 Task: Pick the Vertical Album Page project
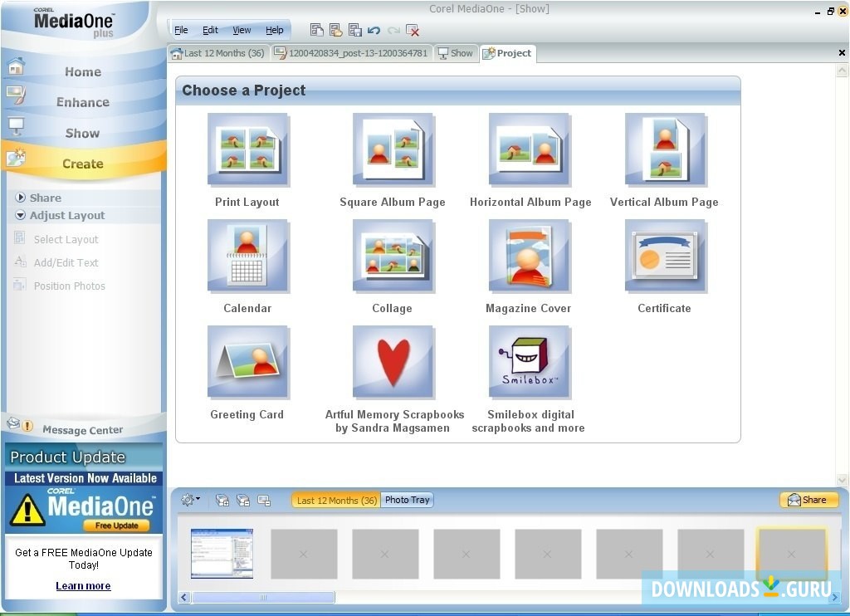pyautogui.click(x=666, y=149)
